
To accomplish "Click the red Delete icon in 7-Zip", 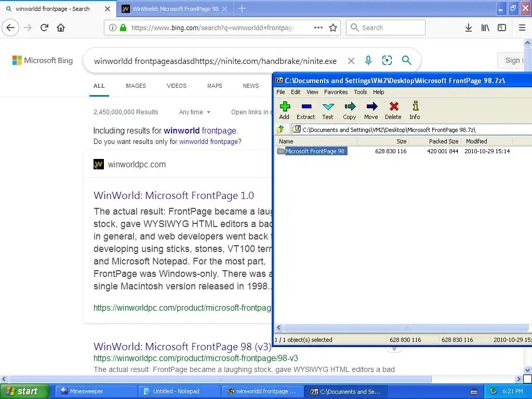I will coord(393,111).
